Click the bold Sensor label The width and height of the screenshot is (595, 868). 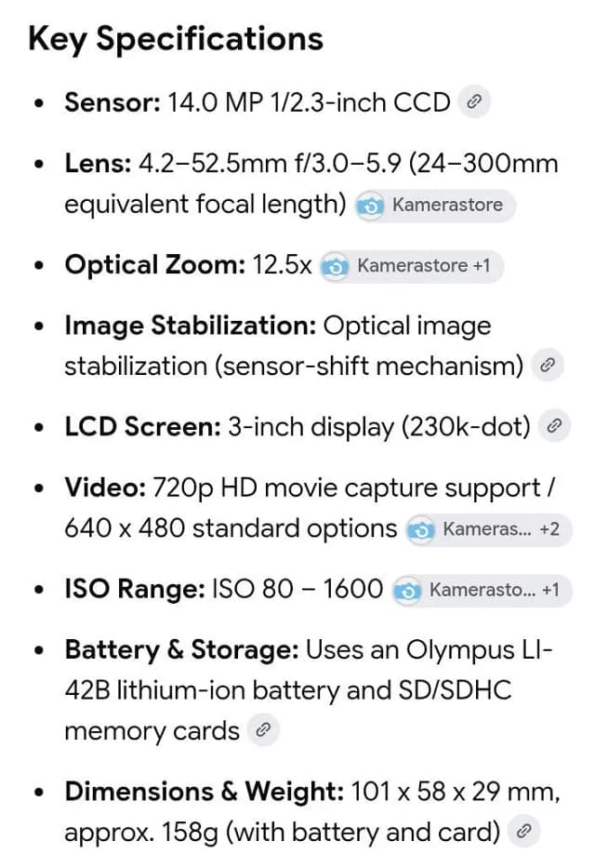coord(112,102)
